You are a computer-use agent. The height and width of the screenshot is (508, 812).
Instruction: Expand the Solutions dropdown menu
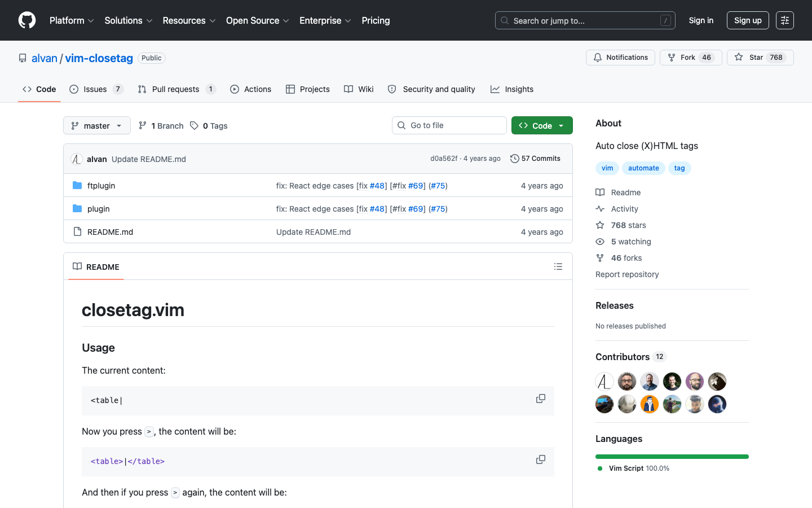tap(129, 20)
